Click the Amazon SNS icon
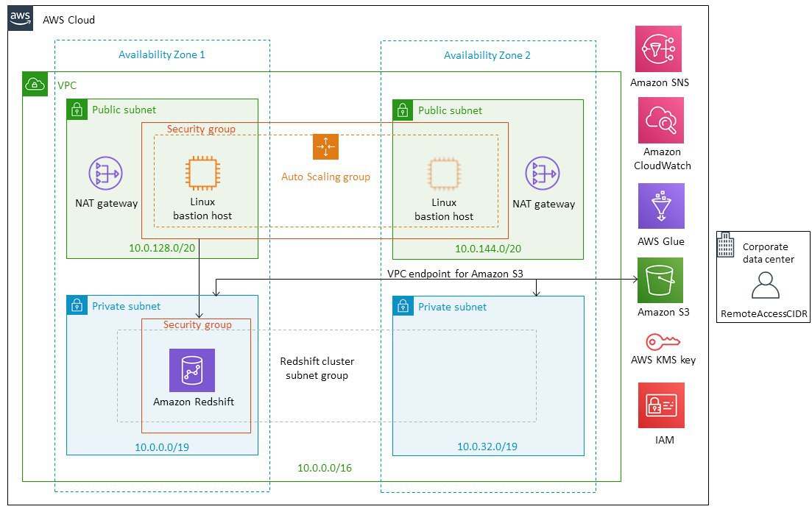The height and width of the screenshot is (512, 812). [658, 49]
